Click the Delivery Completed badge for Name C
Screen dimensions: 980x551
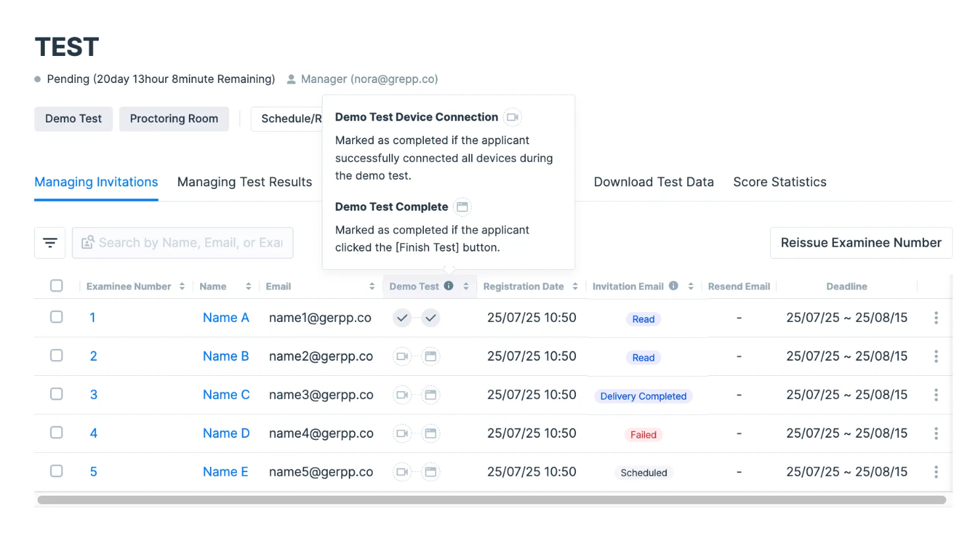click(x=644, y=396)
